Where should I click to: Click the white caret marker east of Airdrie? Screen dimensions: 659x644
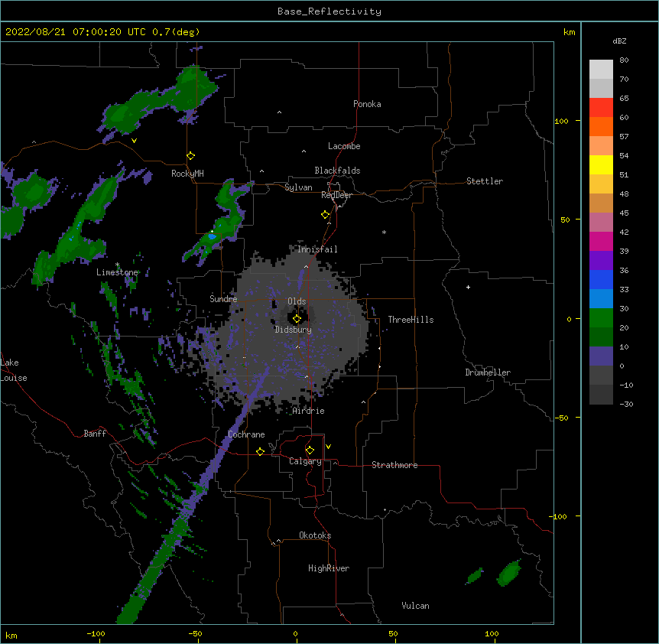tap(364, 402)
